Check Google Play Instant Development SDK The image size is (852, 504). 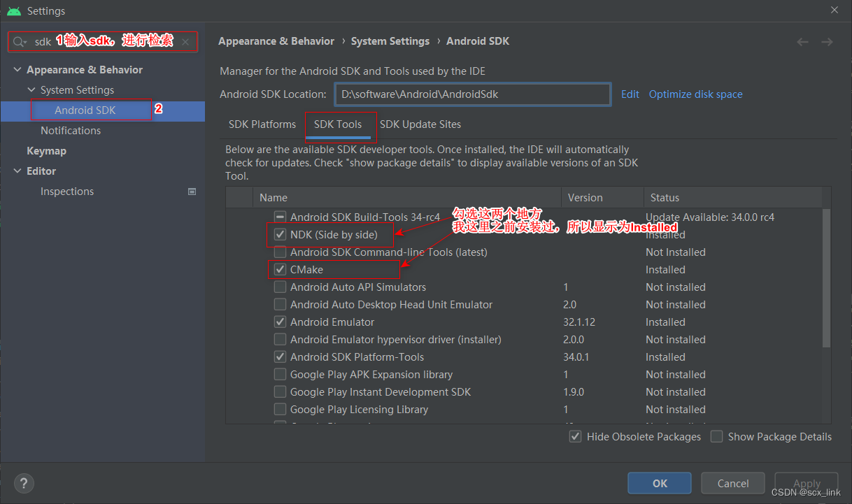280,392
